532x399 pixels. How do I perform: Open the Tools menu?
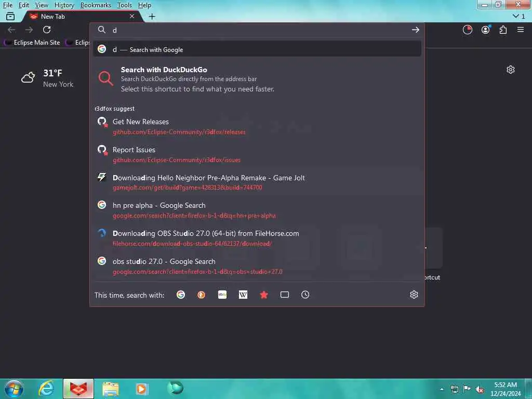[x=125, y=5]
